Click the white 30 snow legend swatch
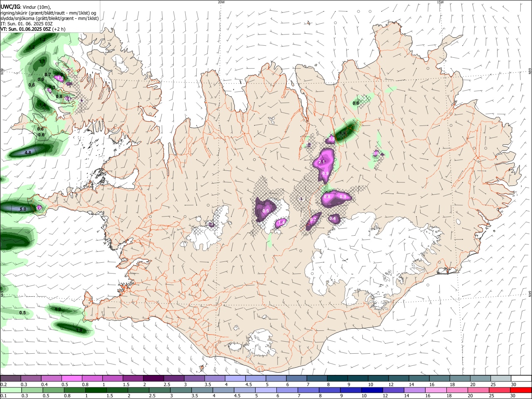The image size is (532, 399). click(522, 379)
